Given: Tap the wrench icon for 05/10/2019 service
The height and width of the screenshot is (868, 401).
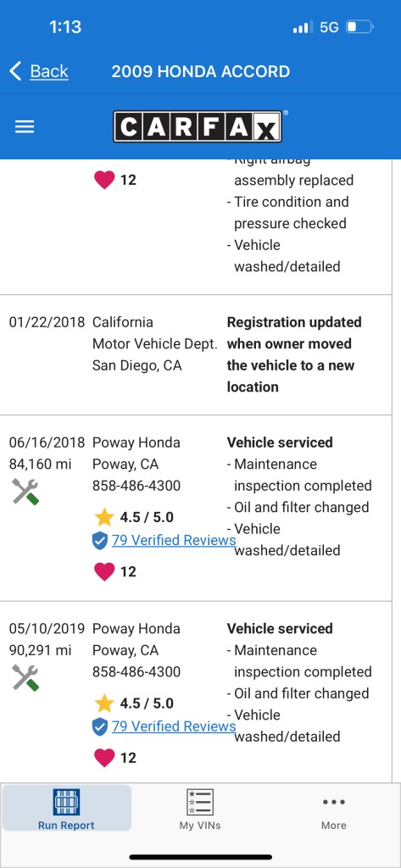Looking at the screenshot, I should (x=25, y=678).
